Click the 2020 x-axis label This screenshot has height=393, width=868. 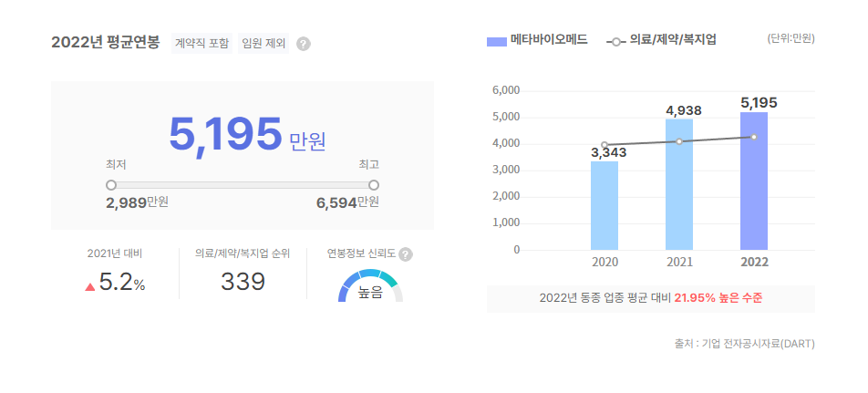(605, 263)
